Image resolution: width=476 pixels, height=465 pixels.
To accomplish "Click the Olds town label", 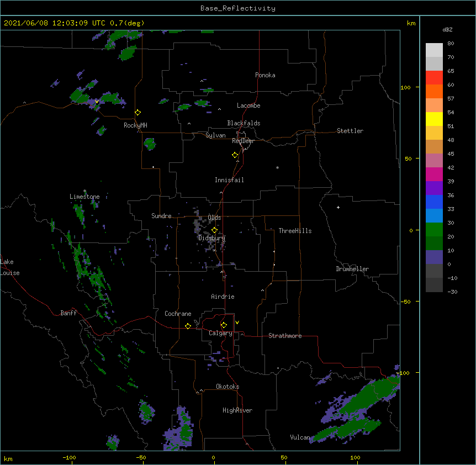I will tap(214, 218).
